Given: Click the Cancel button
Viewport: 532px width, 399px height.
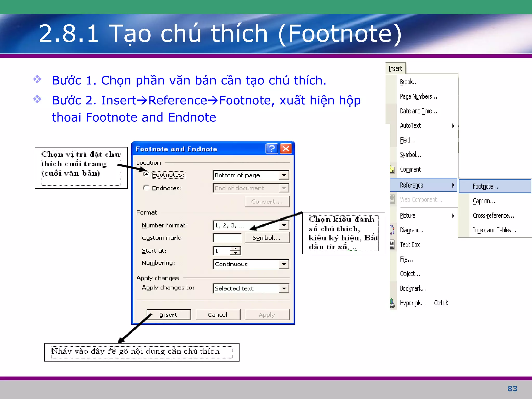Looking at the screenshot, I should tap(217, 315).
